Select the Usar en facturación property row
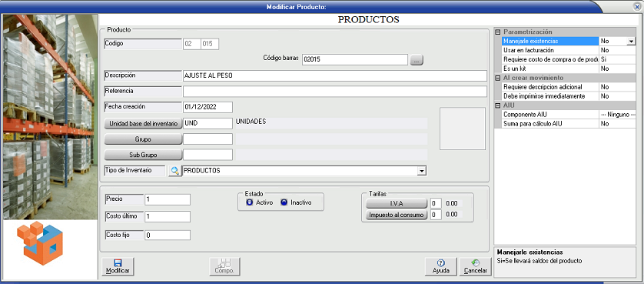This screenshot has height=284, width=644. pyautogui.click(x=569, y=50)
